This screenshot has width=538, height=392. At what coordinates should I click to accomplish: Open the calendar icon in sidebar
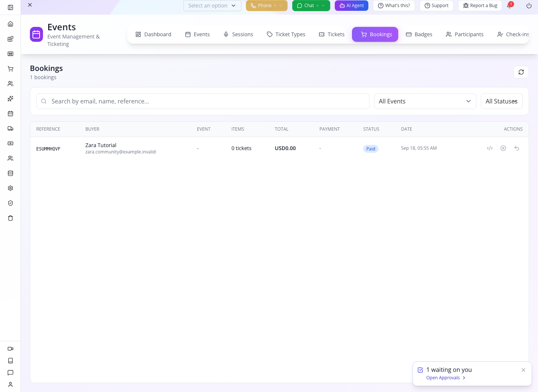(x=10, y=113)
